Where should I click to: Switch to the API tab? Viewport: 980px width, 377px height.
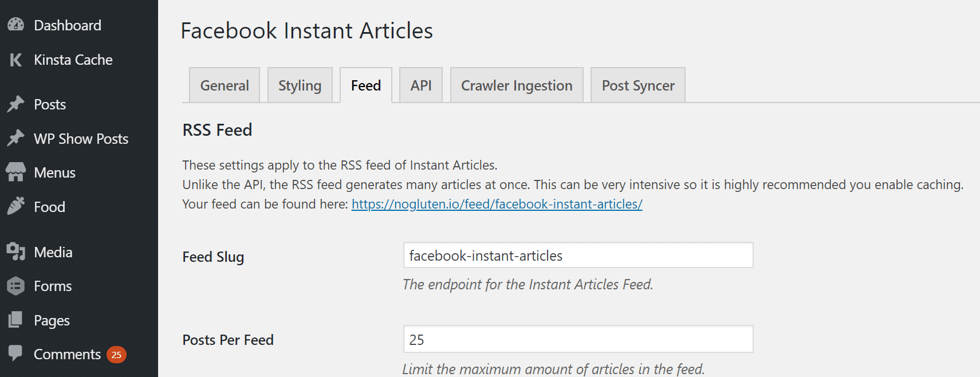coord(420,85)
